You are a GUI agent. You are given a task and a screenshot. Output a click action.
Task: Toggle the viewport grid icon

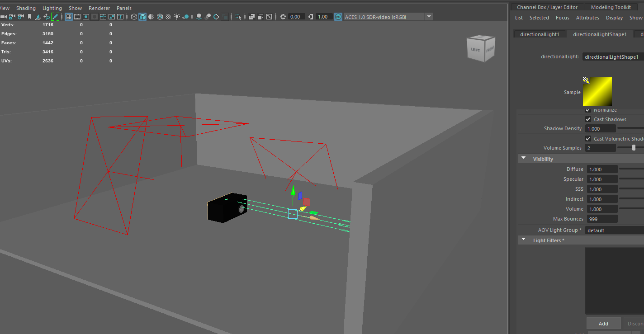(69, 17)
